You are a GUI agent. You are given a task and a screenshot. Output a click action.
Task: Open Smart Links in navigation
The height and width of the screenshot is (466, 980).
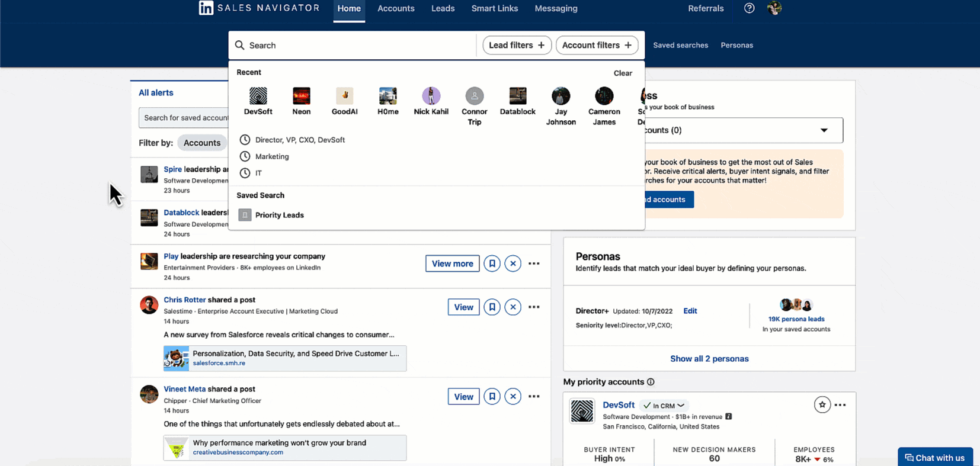tap(495, 8)
